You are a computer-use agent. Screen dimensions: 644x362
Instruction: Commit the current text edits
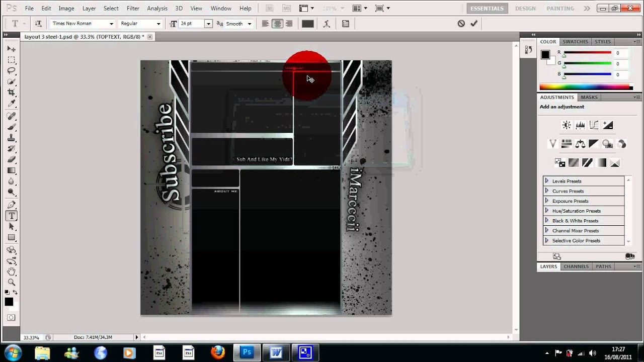(x=474, y=24)
